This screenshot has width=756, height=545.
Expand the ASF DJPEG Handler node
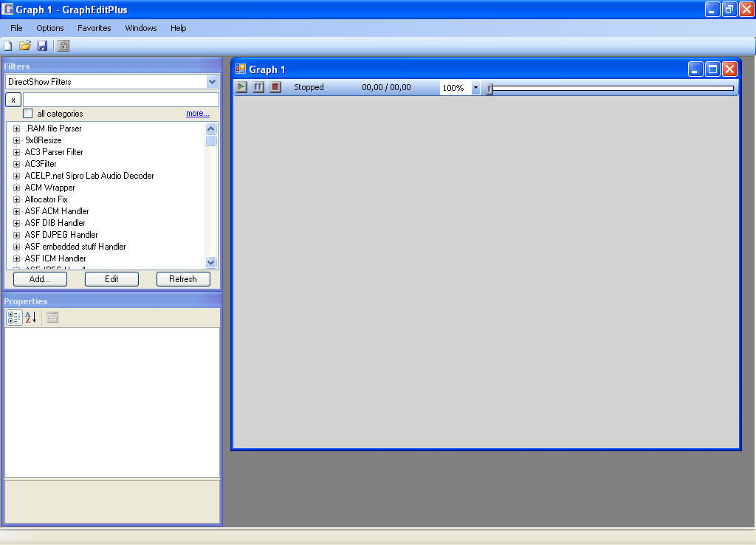pos(16,235)
